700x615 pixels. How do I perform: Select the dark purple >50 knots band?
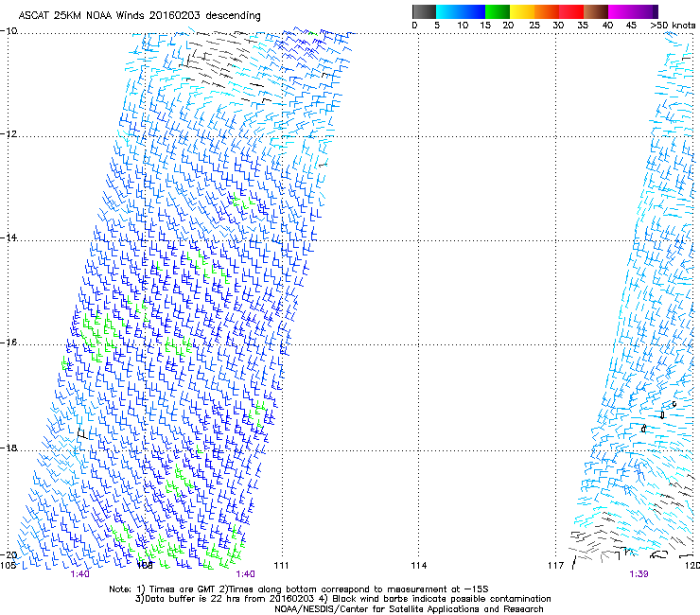point(656,11)
